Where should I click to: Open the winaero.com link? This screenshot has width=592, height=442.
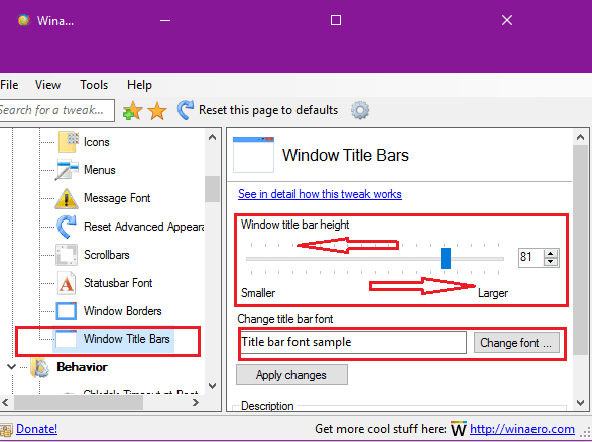point(523,429)
